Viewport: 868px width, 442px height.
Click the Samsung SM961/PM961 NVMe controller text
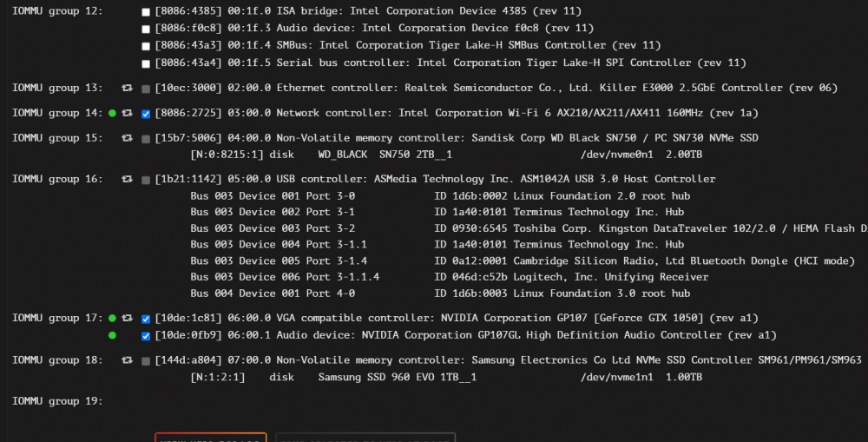tap(508, 360)
